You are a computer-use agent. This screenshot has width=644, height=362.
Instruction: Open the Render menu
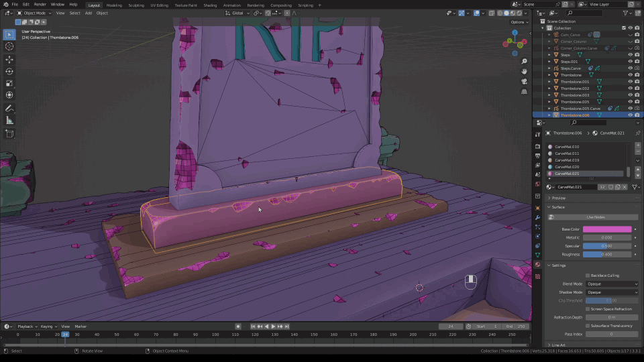click(x=40, y=5)
